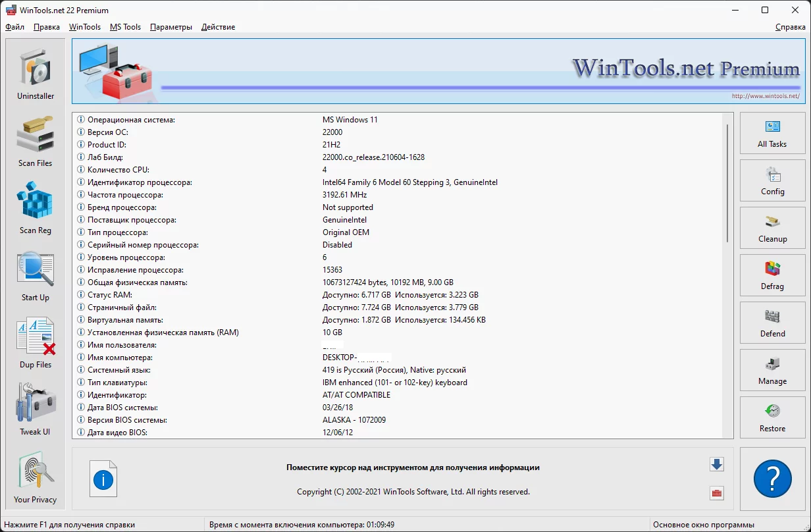Select the '22000.co_release.210604-1628' value

[373, 157]
